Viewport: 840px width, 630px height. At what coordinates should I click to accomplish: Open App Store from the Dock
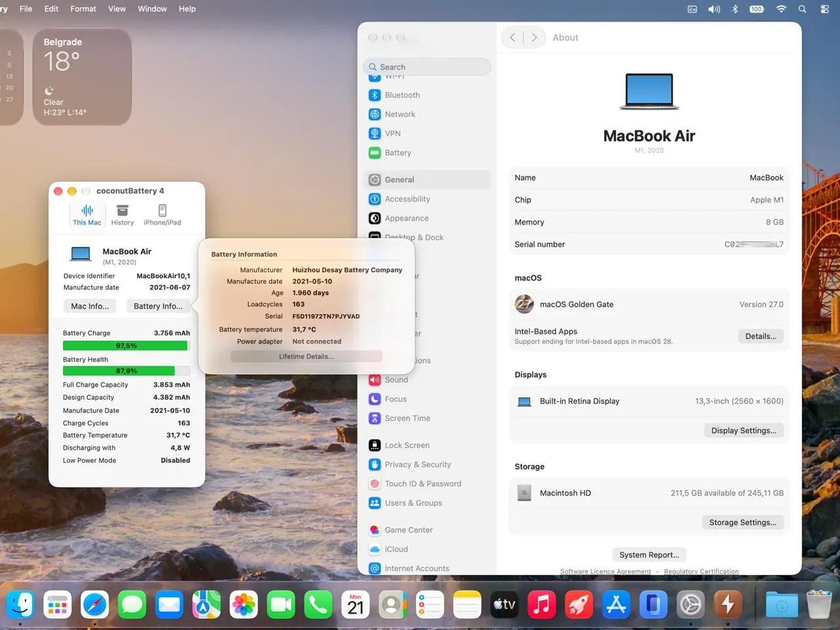(x=616, y=604)
